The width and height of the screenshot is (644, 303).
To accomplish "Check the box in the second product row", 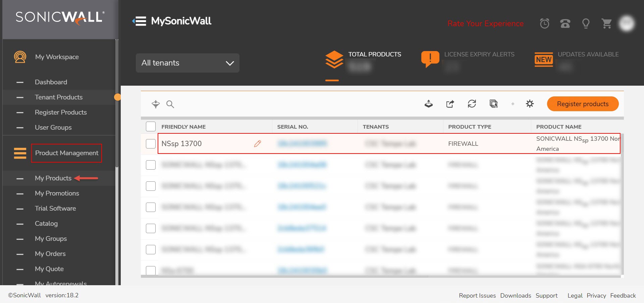I will tap(151, 165).
